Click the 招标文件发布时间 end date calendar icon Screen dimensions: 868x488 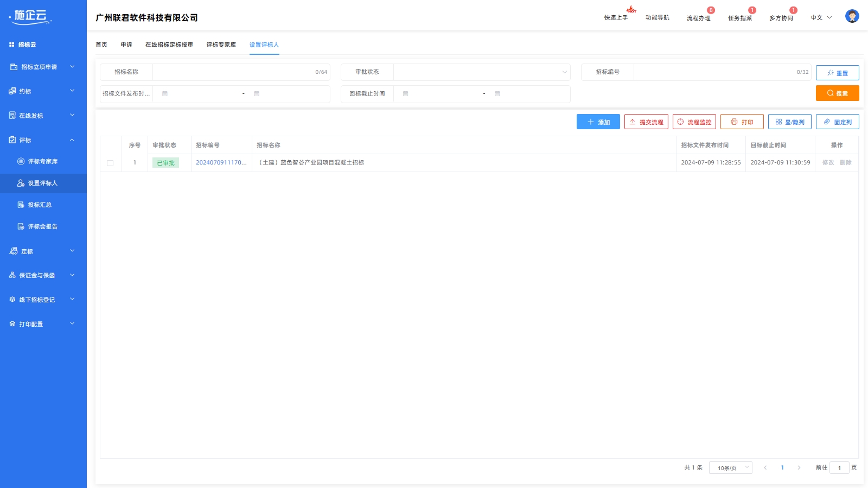click(257, 94)
